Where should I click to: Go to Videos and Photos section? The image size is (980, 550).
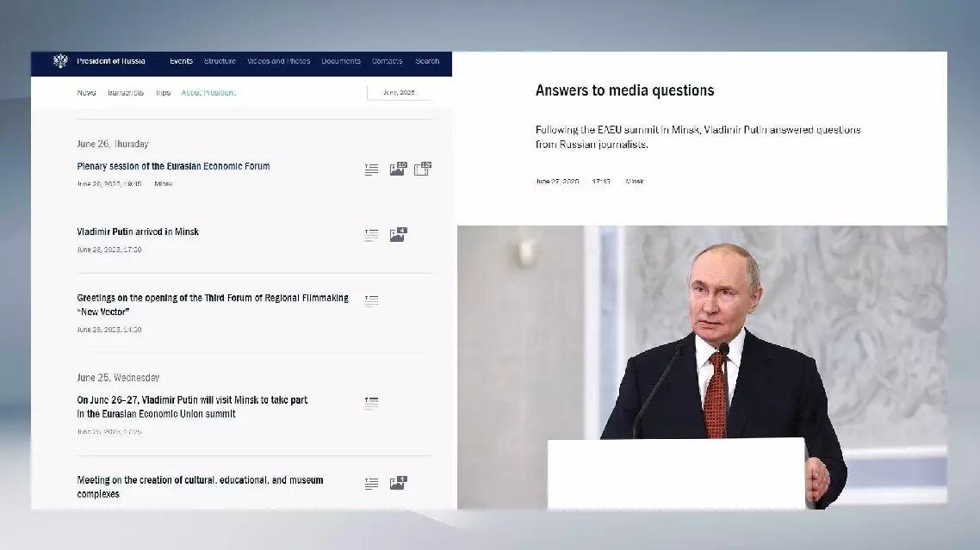pyautogui.click(x=278, y=61)
